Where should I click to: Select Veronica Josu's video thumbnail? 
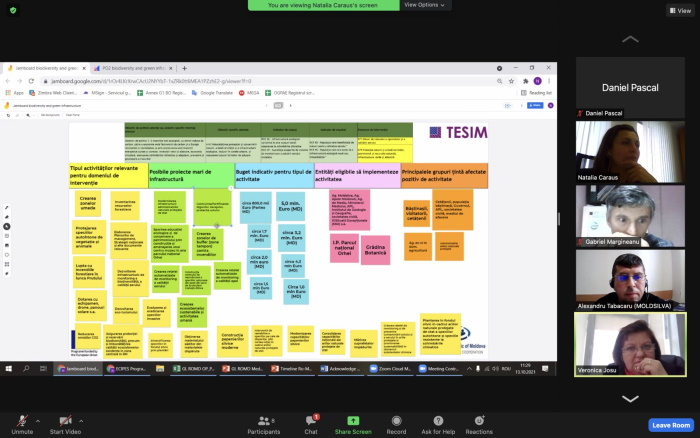[x=630, y=344]
